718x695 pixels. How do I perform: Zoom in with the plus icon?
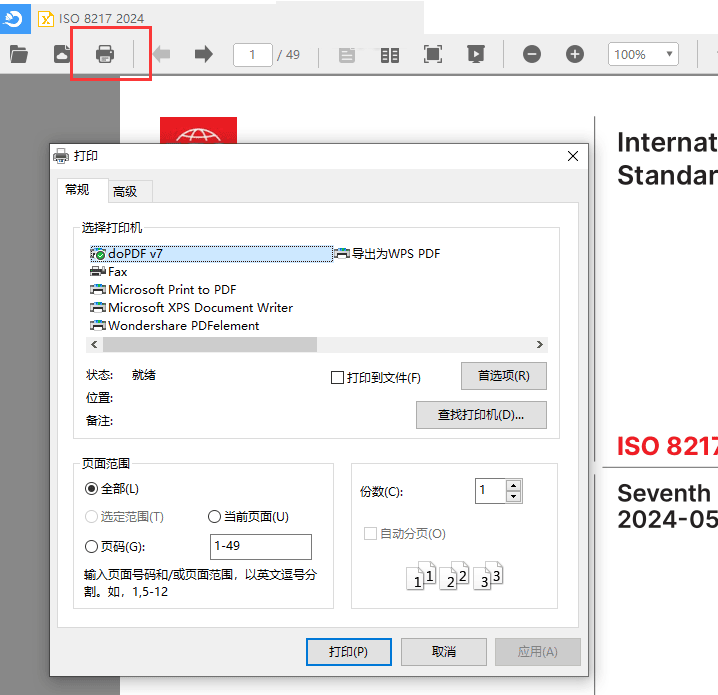(x=575, y=55)
